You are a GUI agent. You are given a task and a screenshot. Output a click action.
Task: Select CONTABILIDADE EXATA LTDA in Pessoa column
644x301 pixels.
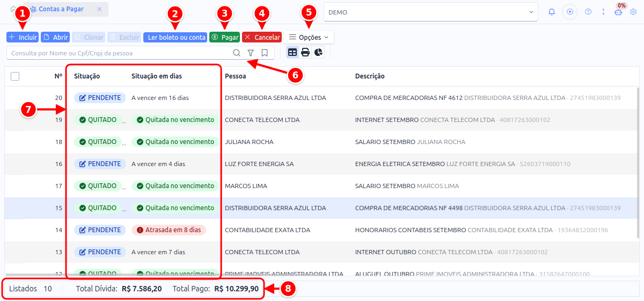point(267,230)
